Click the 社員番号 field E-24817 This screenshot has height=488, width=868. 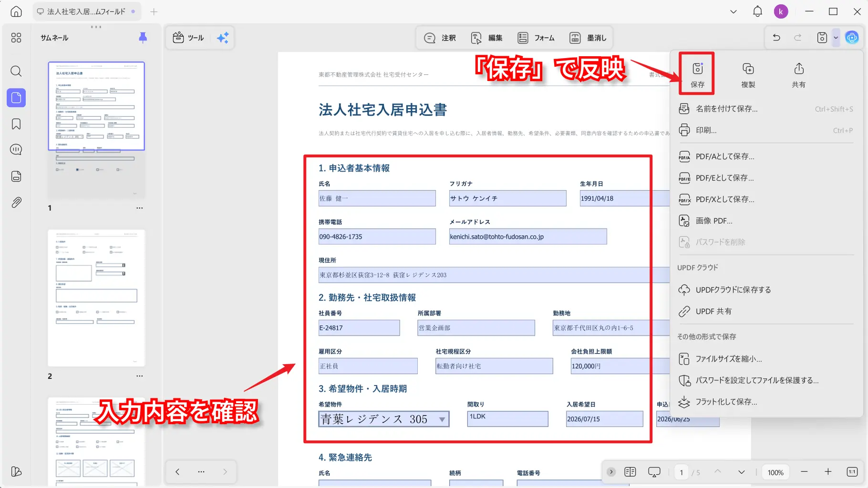pos(359,328)
